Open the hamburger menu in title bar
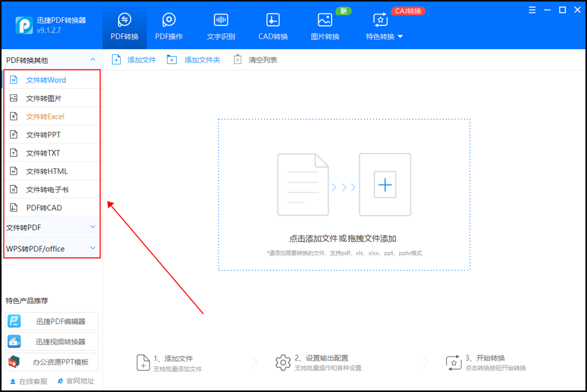The width and height of the screenshot is (587, 392). point(532,10)
